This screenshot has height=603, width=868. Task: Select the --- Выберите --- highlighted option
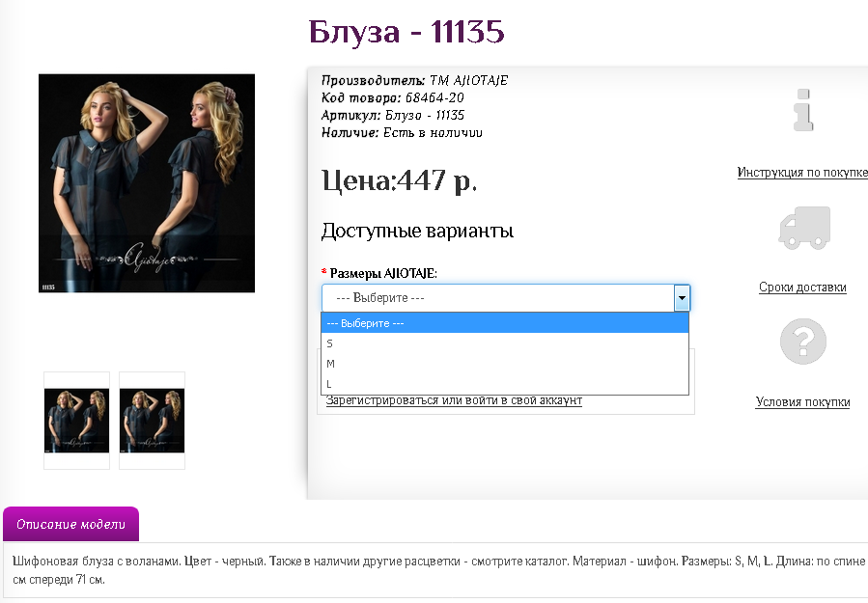[505, 323]
